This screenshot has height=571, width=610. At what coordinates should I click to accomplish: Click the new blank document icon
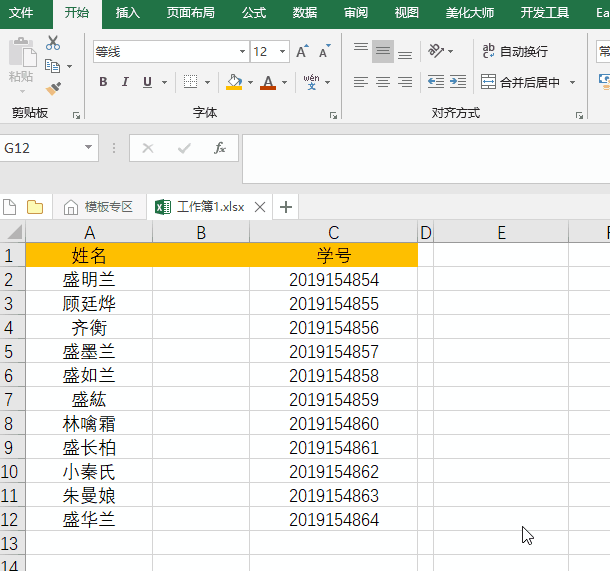point(10,207)
